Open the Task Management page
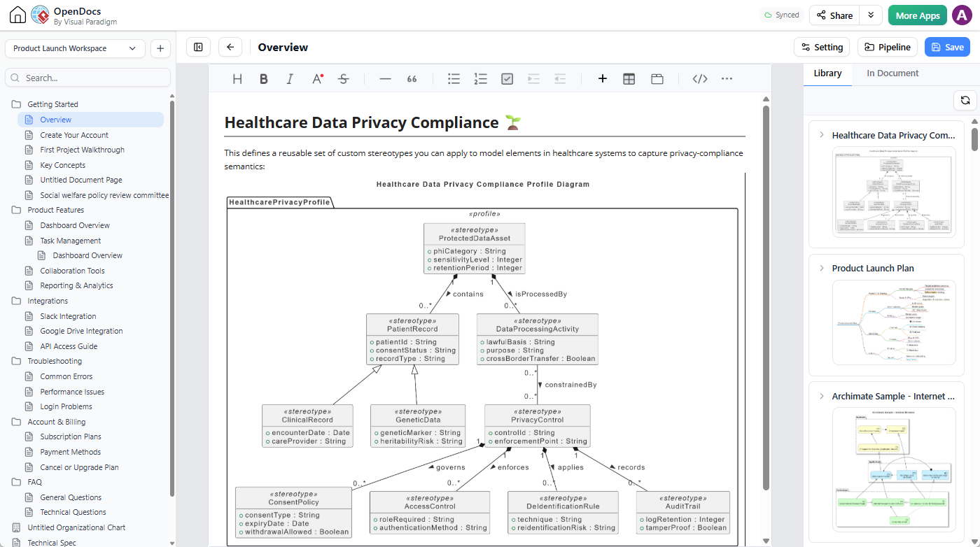 tap(71, 241)
